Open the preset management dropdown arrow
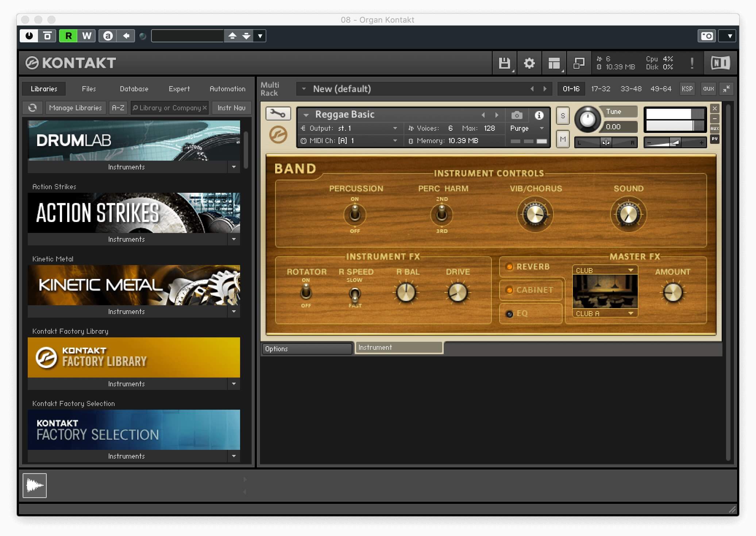The image size is (756, 536). [x=260, y=36]
